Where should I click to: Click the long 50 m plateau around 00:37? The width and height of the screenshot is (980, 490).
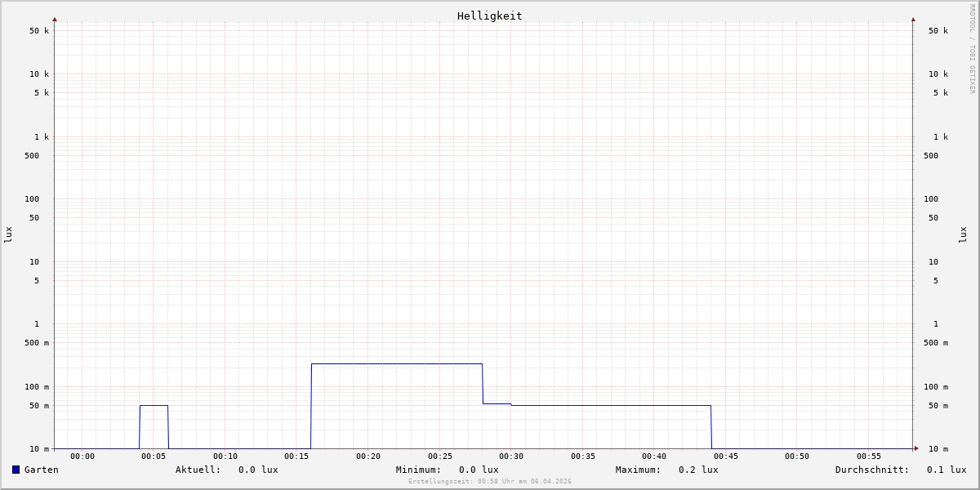click(611, 405)
